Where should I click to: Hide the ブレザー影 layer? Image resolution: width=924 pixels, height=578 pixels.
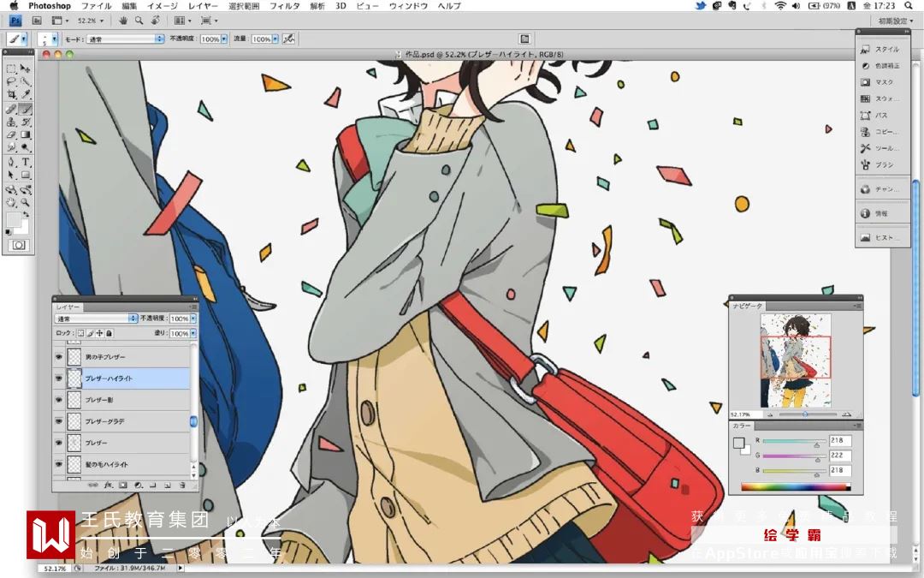[59, 399]
